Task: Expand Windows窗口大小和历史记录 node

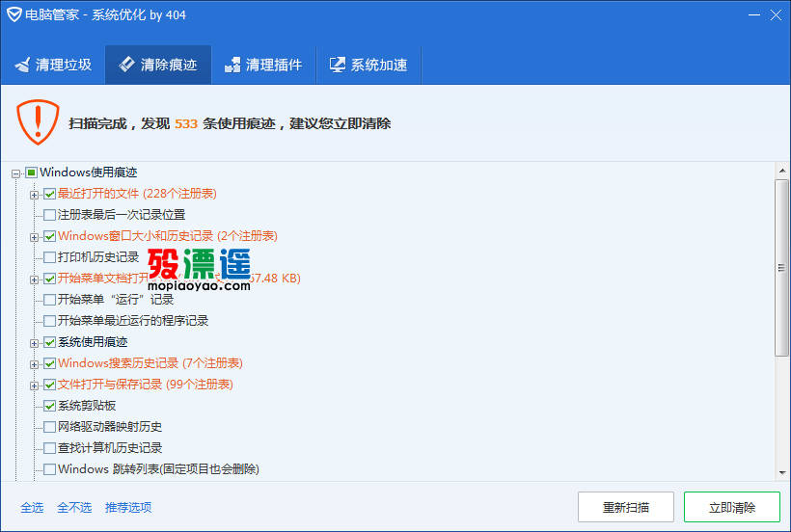Action: (35, 237)
